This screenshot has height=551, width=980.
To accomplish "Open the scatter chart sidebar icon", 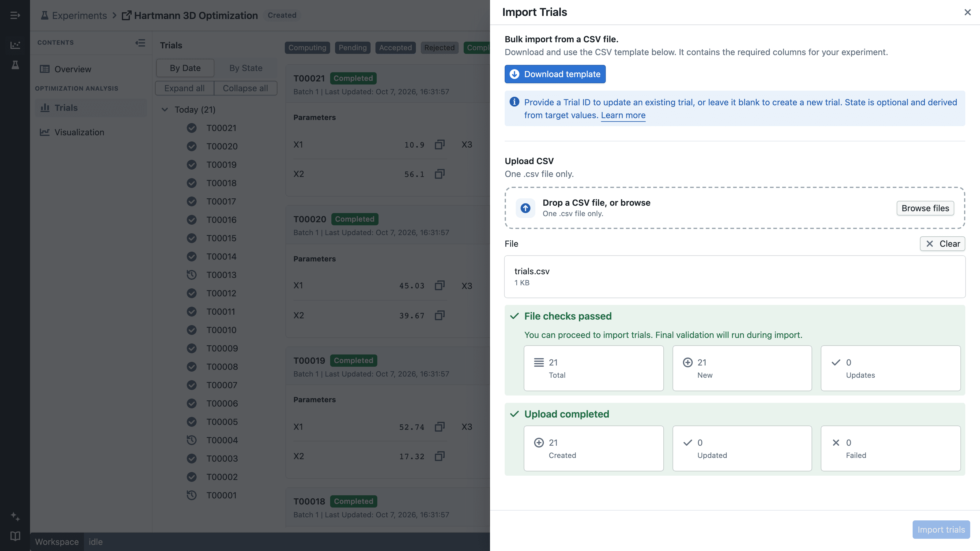I will [x=15, y=45].
